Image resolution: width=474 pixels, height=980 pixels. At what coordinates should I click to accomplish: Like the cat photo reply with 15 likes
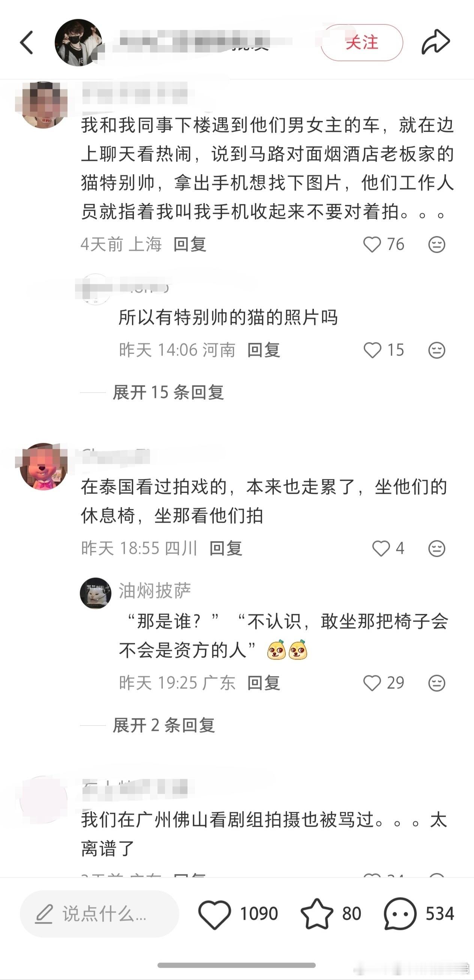(x=372, y=350)
